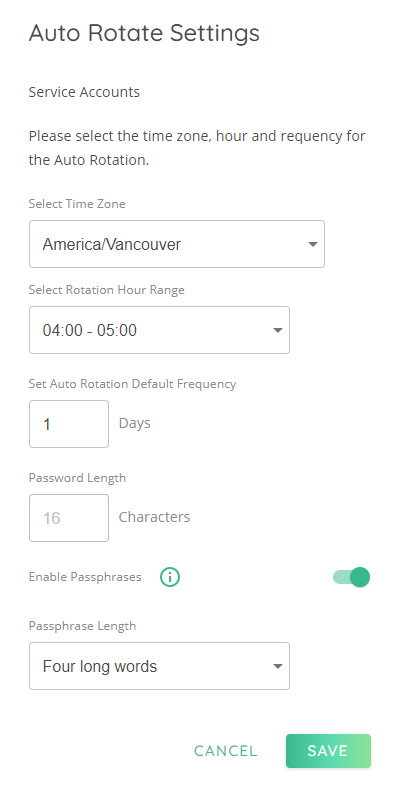Save the auto rotate settings
The image size is (403, 786).
point(328,751)
